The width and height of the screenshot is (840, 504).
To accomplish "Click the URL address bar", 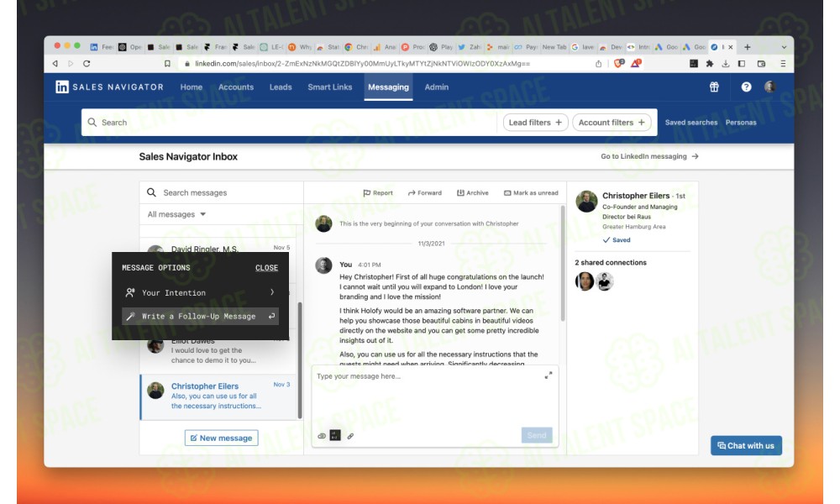I will coord(363,63).
